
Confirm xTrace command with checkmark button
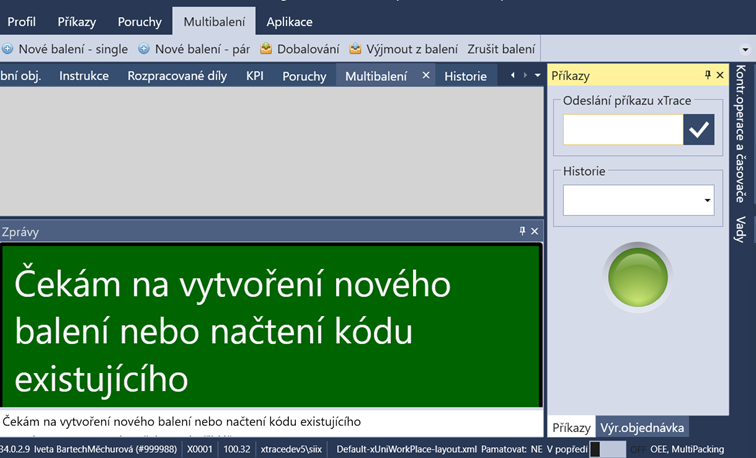(699, 130)
